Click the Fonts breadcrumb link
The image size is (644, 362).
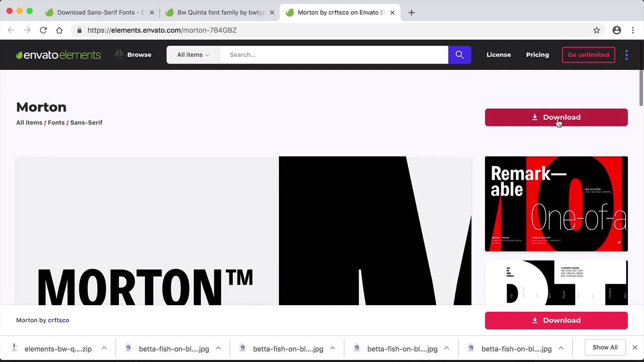click(x=56, y=123)
